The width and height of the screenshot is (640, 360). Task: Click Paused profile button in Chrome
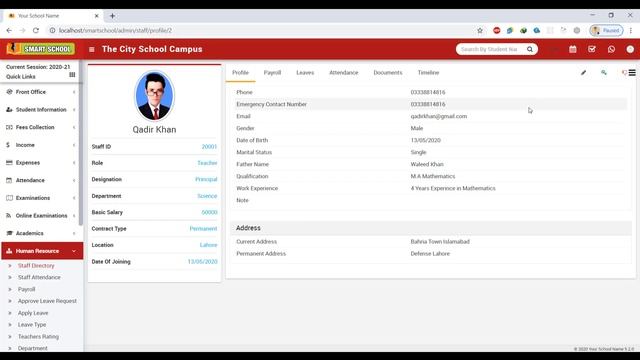tap(606, 31)
